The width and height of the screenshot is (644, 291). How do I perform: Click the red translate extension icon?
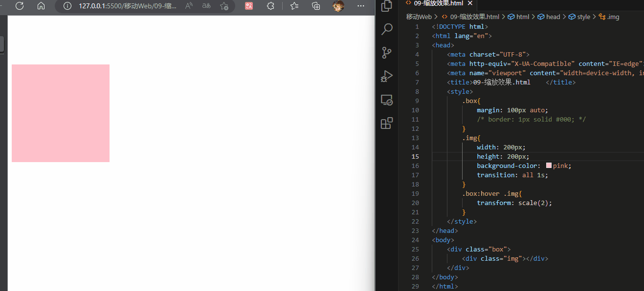point(249,6)
